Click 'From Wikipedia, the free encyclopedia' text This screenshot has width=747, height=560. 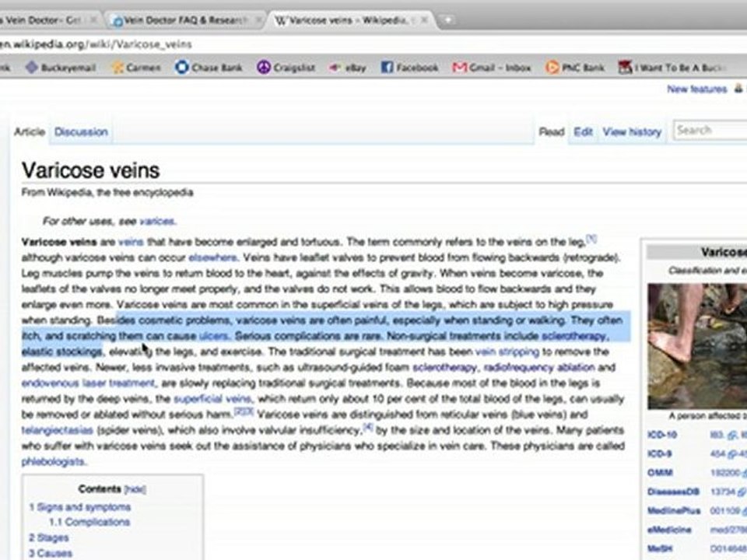pos(107,193)
